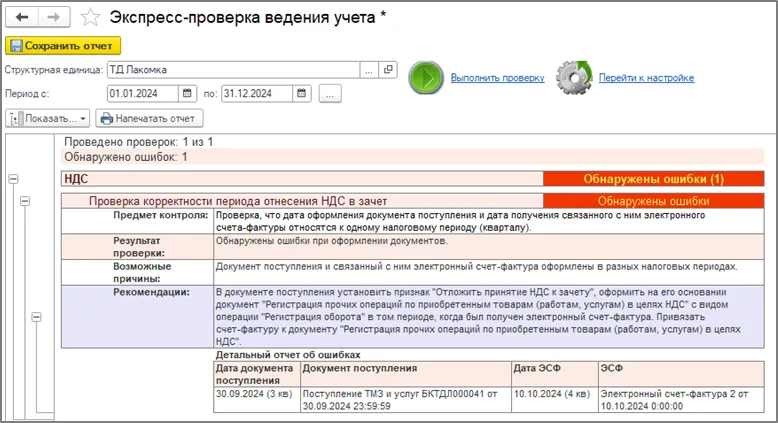Viewport: 778px width, 423px height.
Task: Click the Рекомендации label
Action: pyautogui.click(x=151, y=292)
